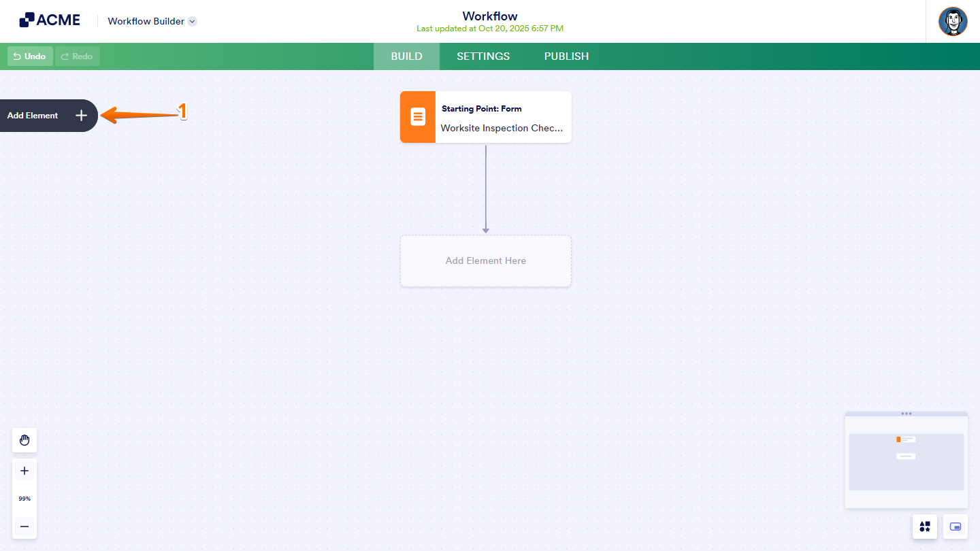This screenshot has height=551, width=980.
Task: Go to the PUBLISH tab
Action: click(566, 56)
